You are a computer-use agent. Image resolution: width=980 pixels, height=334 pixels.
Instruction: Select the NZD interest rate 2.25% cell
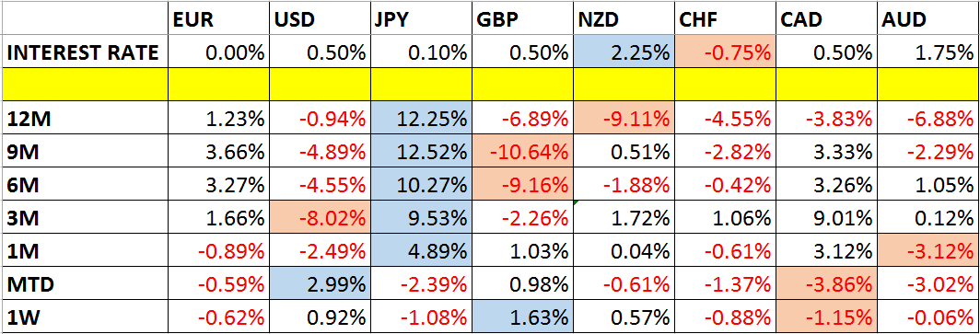click(624, 52)
